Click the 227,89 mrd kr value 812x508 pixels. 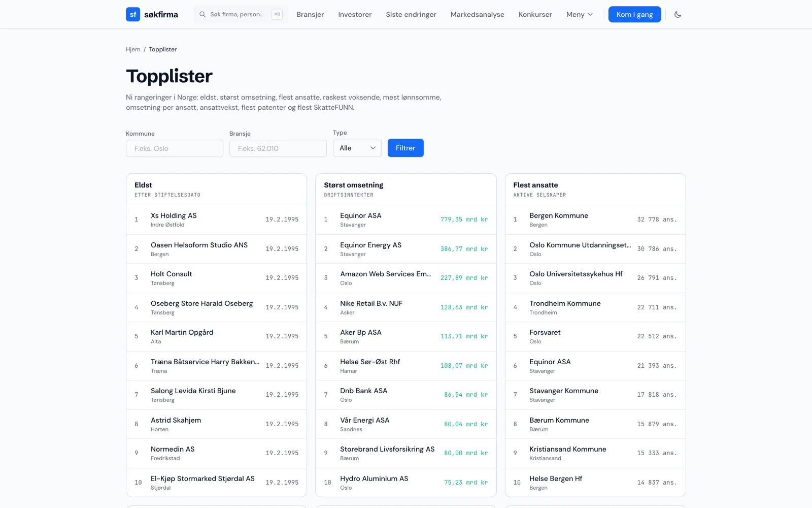coord(464,278)
